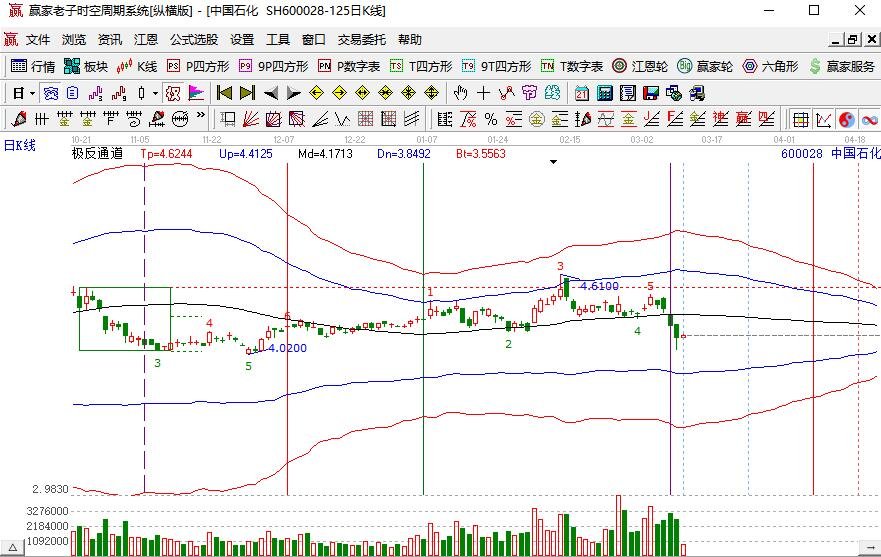
Task: Click yellow diamond left-arrow icon
Action: point(316,93)
